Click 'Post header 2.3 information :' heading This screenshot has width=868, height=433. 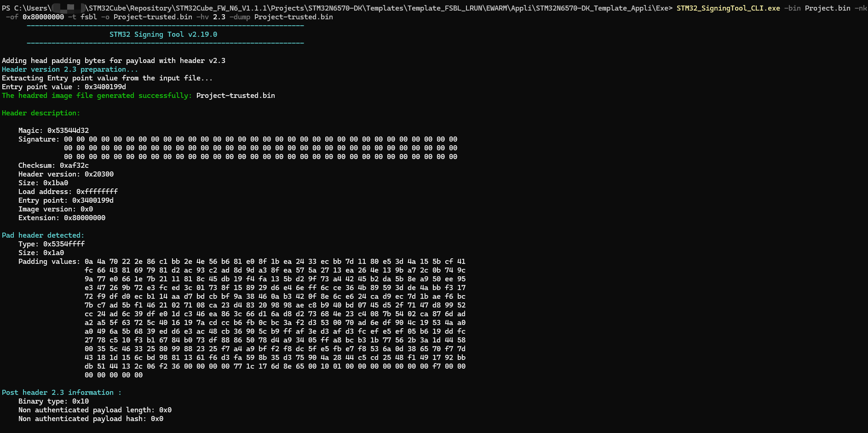coord(62,393)
